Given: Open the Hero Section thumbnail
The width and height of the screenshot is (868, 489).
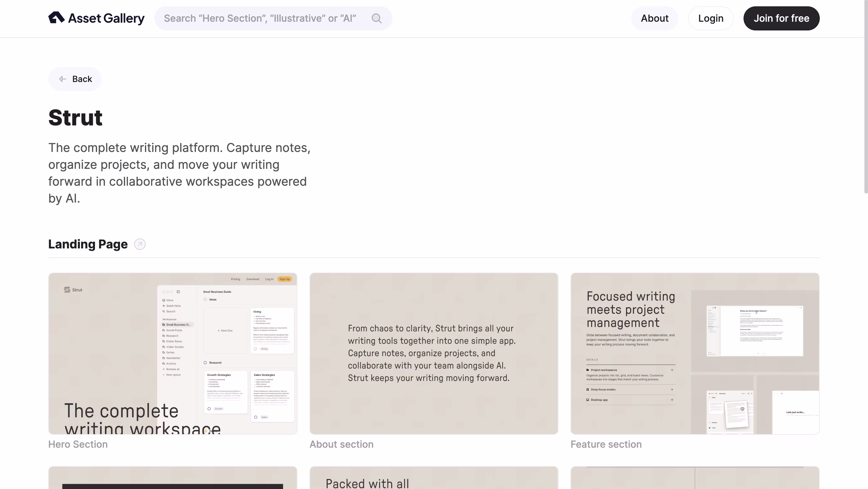Looking at the screenshot, I should coord(172,353).
